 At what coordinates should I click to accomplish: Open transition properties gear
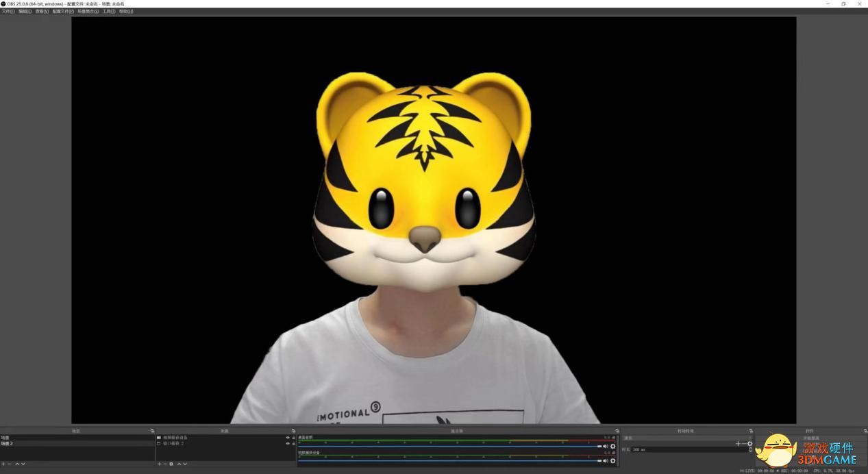[x=749, y=444]
